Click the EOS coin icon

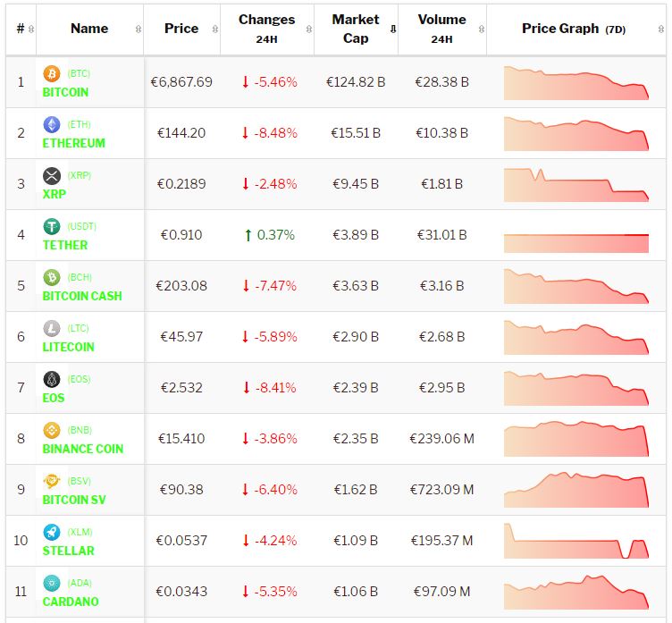(x=52, y=379)
